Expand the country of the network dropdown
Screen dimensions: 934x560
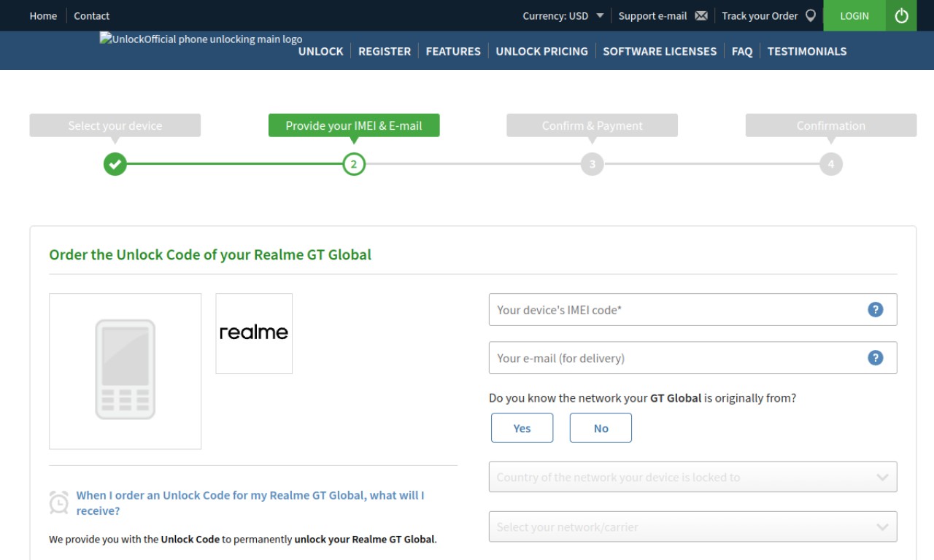(692, 477)
